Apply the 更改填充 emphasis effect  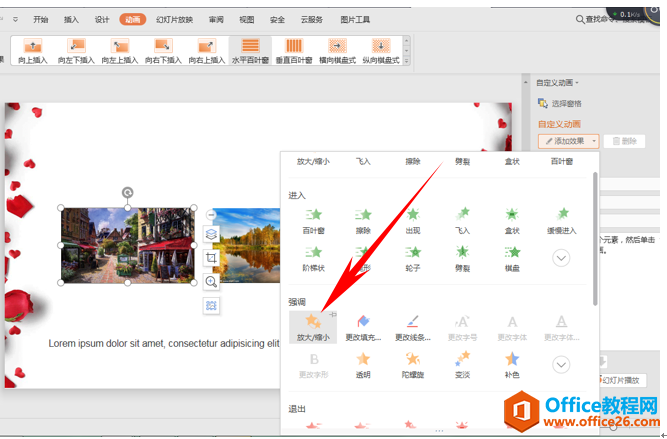(x=363, y=328)
